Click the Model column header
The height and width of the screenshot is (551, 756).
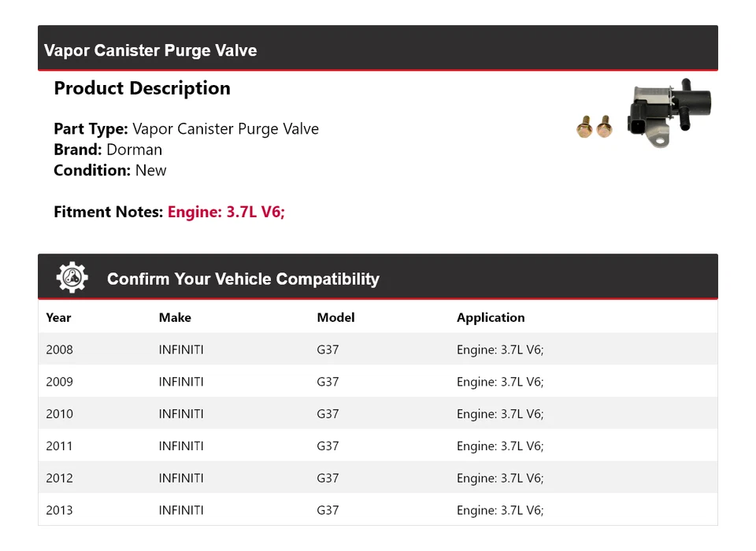pos(335,318)
